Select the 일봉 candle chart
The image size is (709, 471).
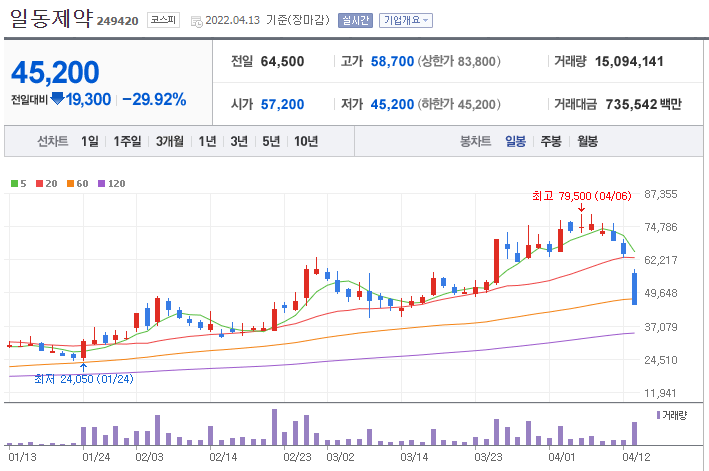515,141
